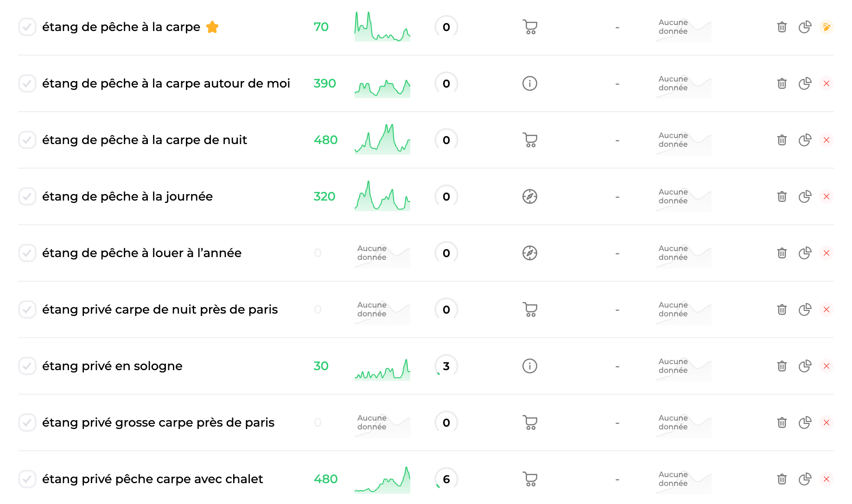Click search volume 390 value
Screen dimensions: 852x504
tap(324, 83)
